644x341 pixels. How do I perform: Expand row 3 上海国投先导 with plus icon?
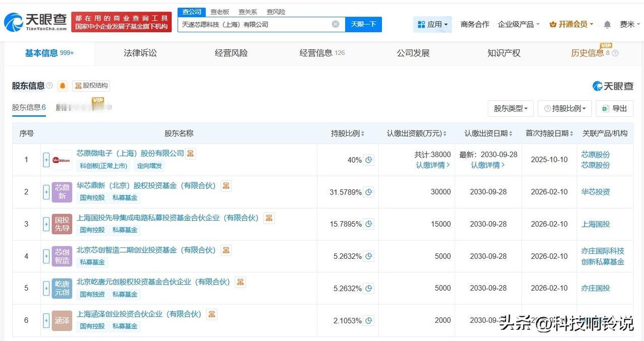[46, 224]
